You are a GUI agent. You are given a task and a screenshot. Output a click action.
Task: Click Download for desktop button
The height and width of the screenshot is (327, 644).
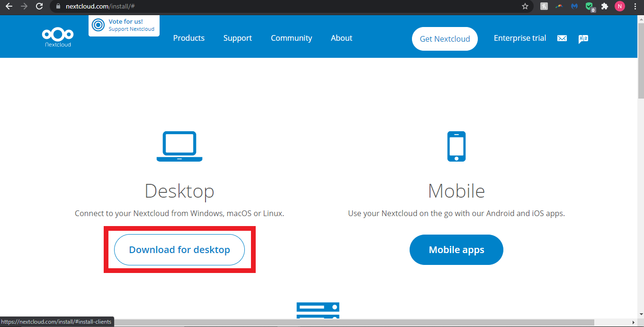[179, 250]
